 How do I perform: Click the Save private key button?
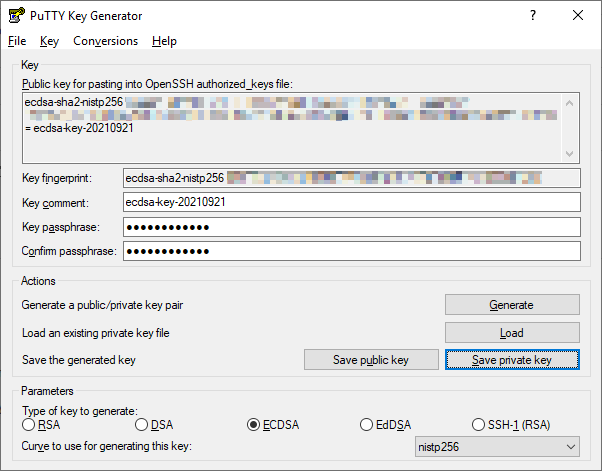[x=511, y=360]
